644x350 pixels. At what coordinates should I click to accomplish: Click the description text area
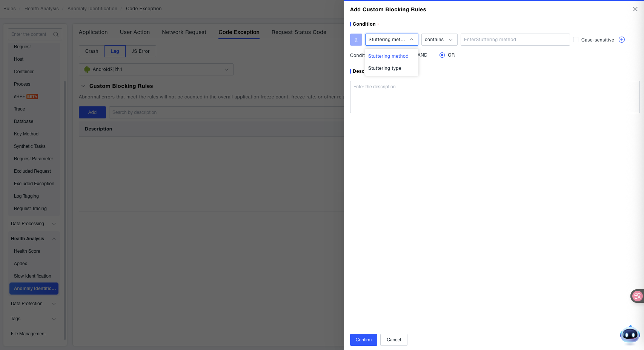(x=495, y=97)
